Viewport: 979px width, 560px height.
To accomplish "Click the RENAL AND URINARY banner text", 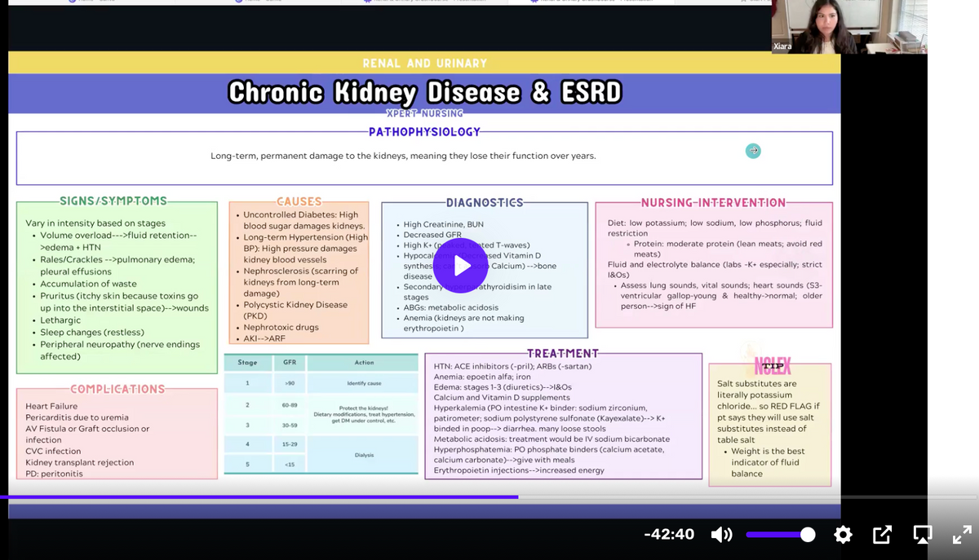I will pos(425,63).
